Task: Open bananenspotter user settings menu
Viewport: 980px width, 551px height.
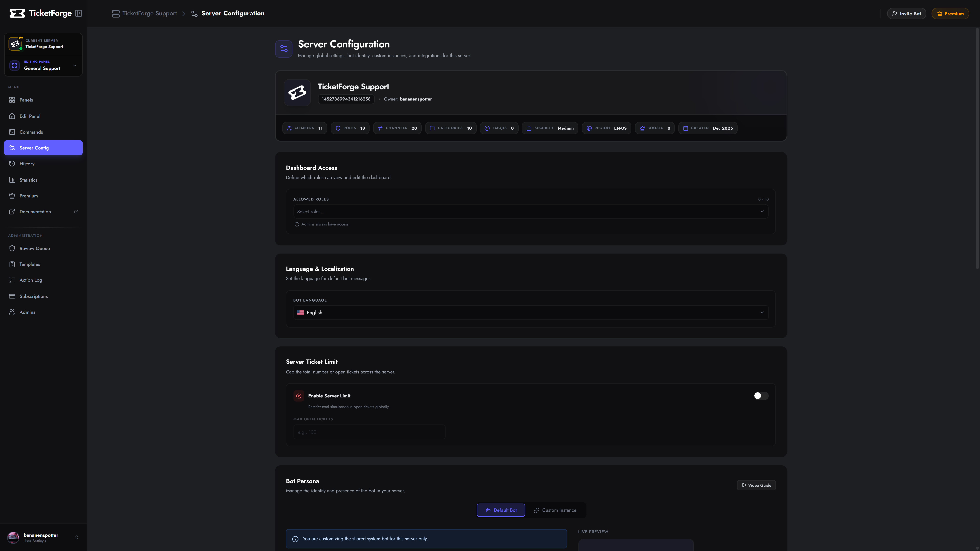Action: pyautogui.click(x=43, y=537)
